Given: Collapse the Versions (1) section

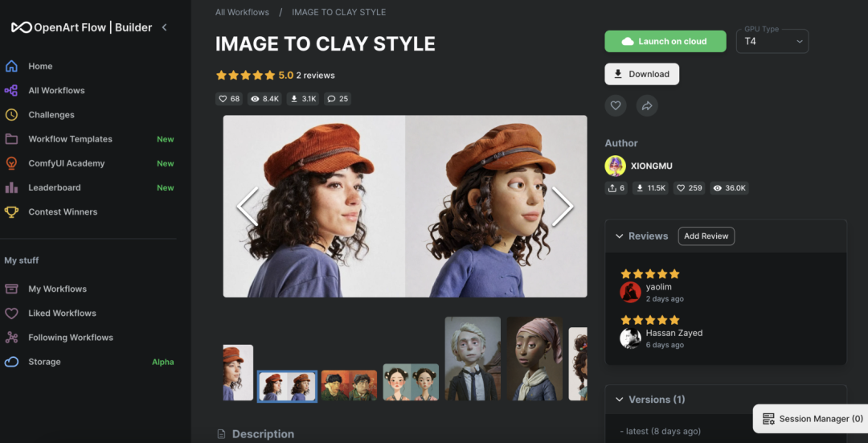Looking at the screenshot, I should 620,400.
